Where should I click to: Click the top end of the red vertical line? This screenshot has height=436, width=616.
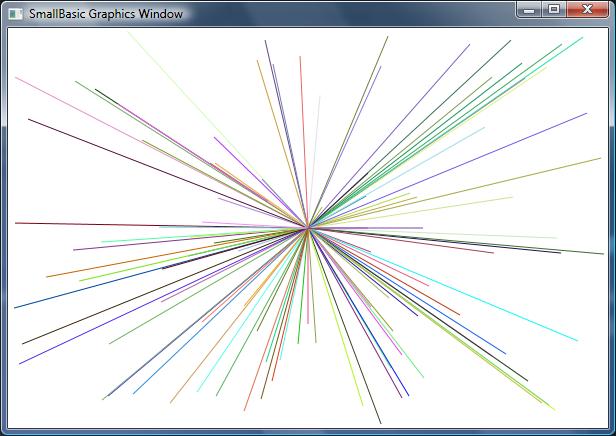[x=301, y=57]
